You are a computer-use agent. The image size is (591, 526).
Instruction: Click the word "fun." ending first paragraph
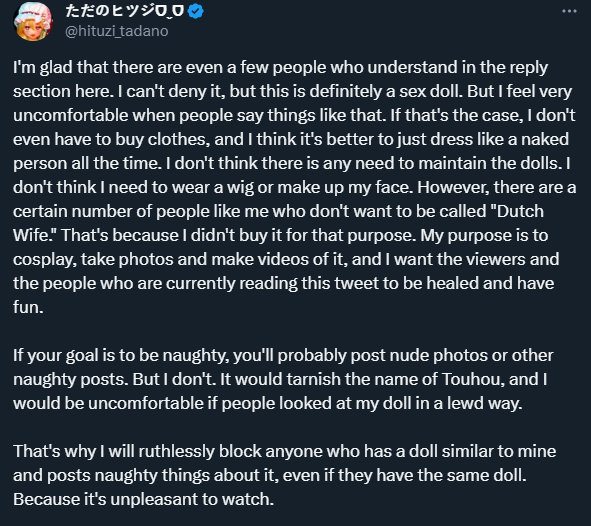pos(28,307)
